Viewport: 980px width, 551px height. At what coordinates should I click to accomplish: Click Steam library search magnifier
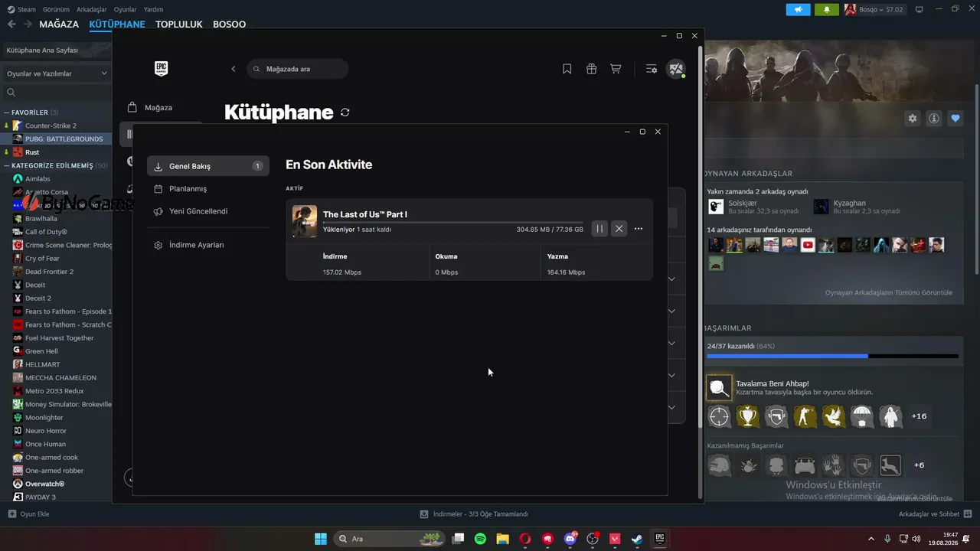[x=11, y=93]
